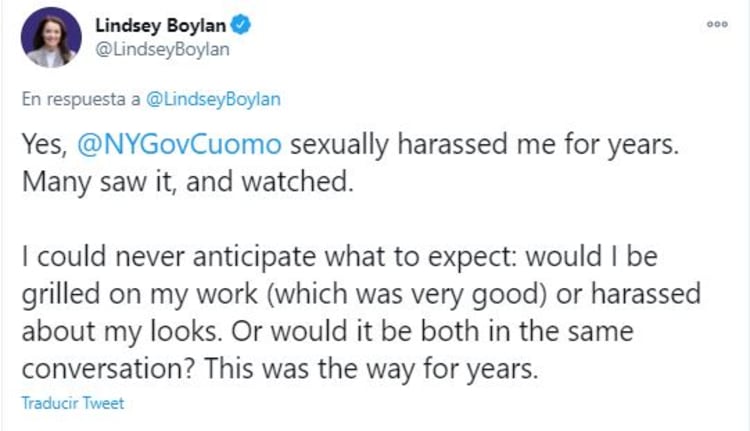
Task: Click Lindsey Boylan's profile avatar photo
Action: (51, 37)
